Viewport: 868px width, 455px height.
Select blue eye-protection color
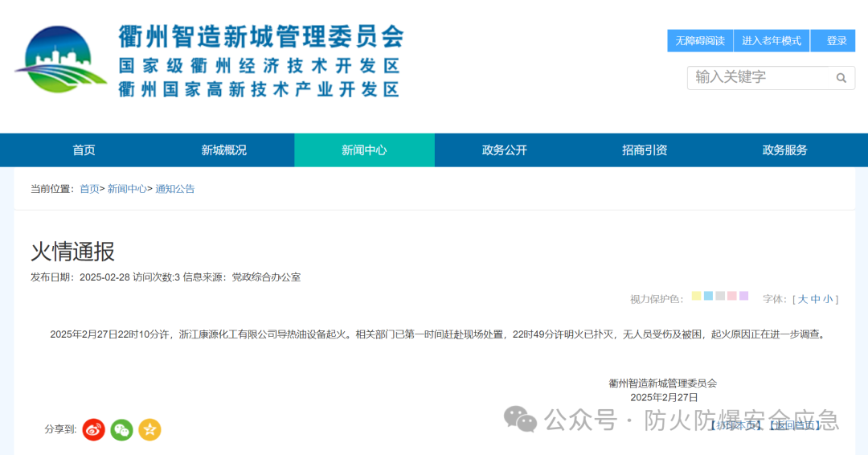[708, 296]
